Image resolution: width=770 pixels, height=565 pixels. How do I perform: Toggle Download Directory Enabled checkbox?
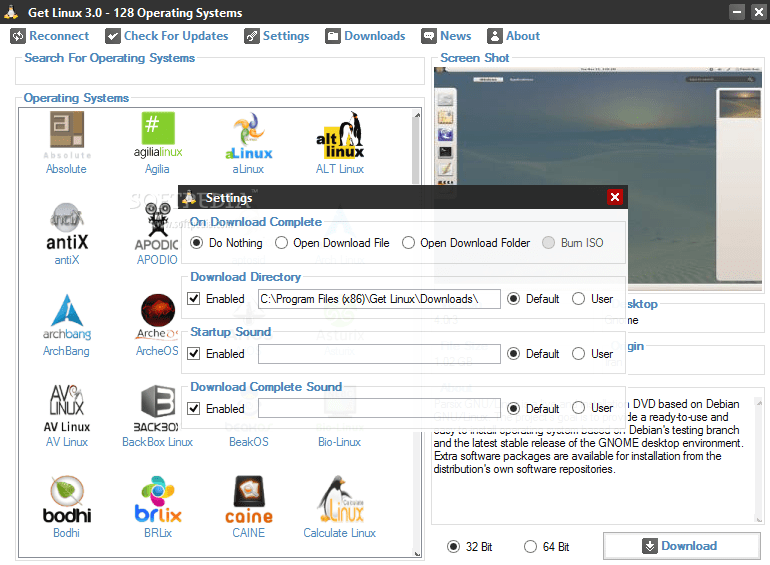pyautogui.click(x=194, y=298)
